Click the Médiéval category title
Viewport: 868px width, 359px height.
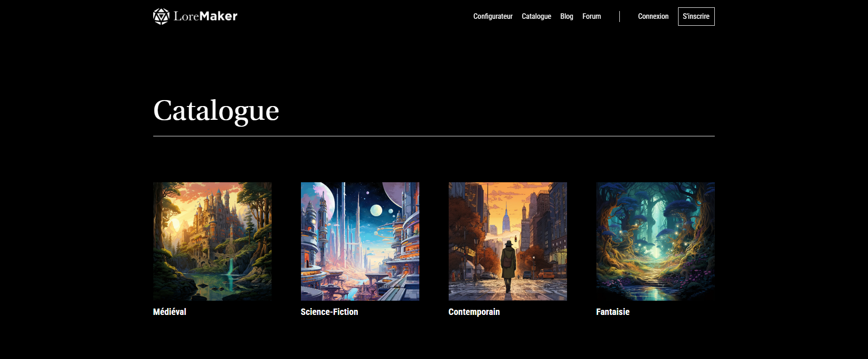click(169, 312)
